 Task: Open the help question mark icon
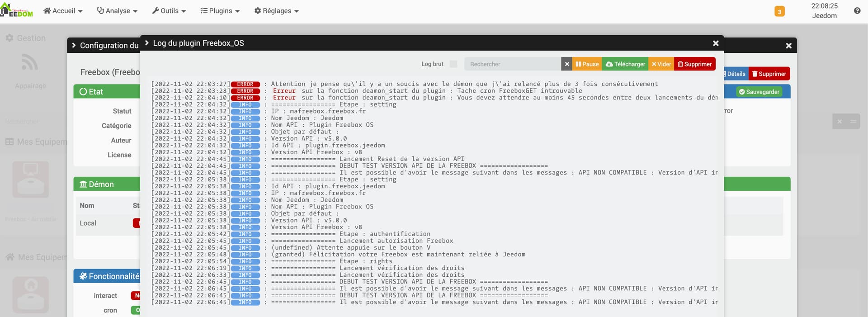[x=857, y=11]
